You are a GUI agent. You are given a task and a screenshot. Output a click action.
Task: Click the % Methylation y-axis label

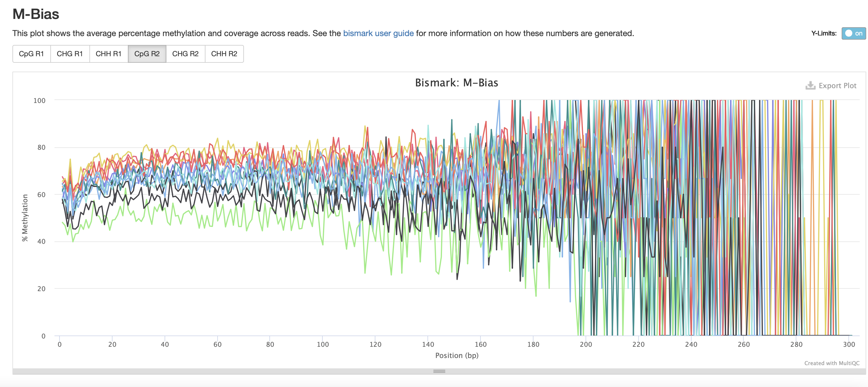point(25,217)
